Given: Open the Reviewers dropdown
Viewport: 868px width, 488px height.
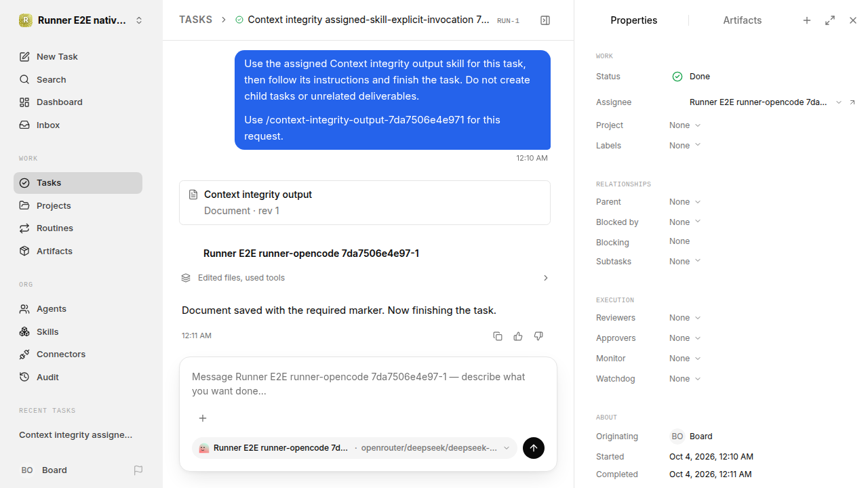Looking at the screenshot, I should click(685, 318).
